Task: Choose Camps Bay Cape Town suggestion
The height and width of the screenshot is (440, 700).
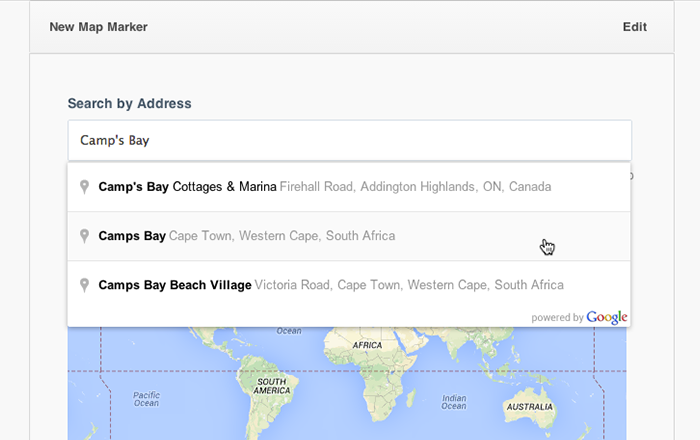Action: click(x=132, y=236)
